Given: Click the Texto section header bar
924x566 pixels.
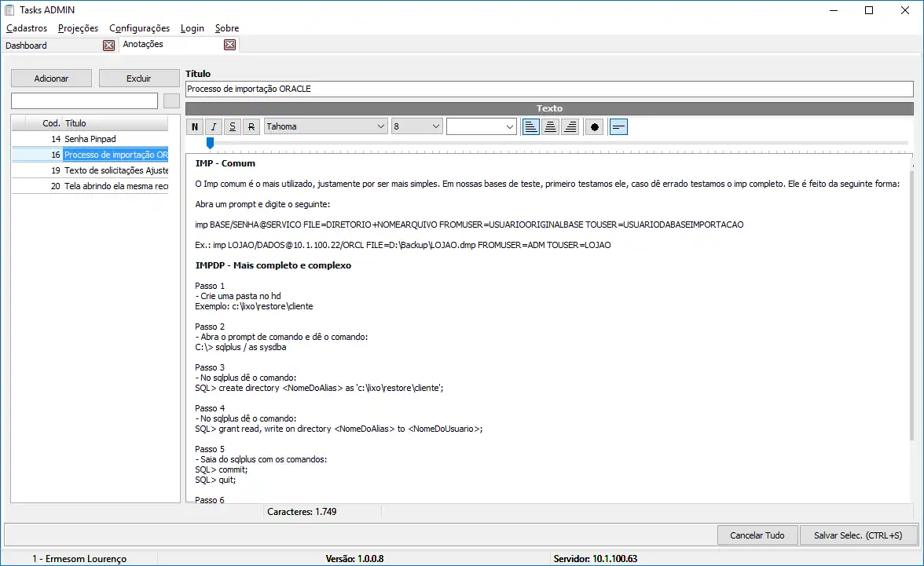Looking at the screenshot, I should [x=549, y=108].
